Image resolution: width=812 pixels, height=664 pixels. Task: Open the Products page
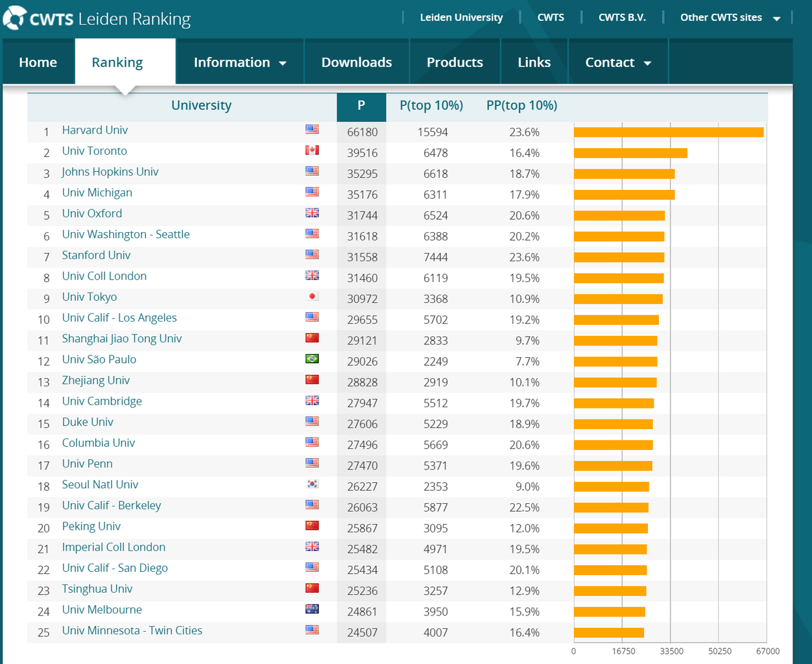click(x=455, y=62)
